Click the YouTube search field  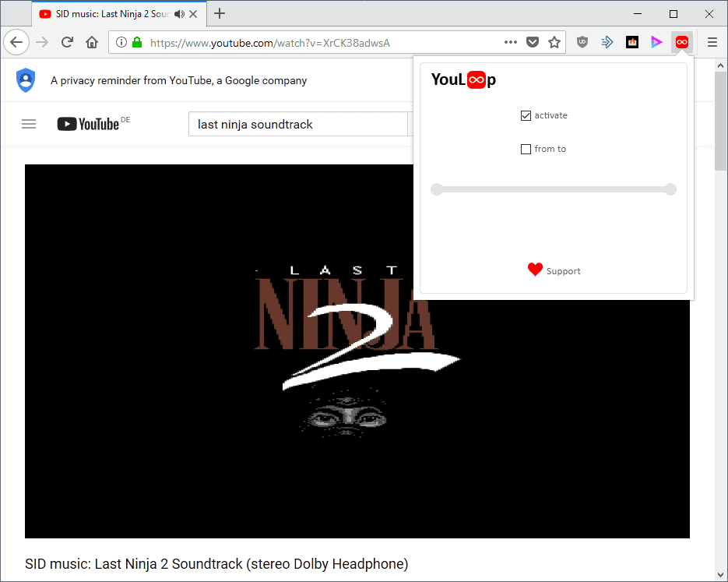click(x=297, y=125)
